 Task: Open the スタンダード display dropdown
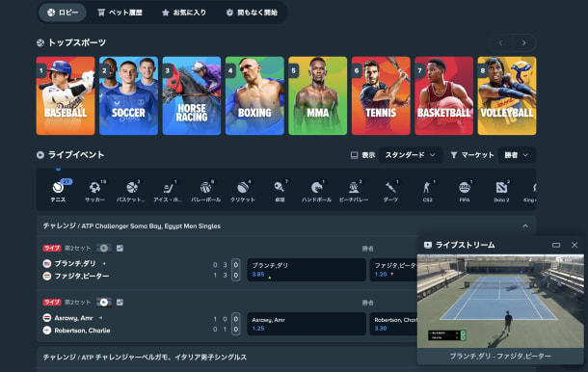411,155
